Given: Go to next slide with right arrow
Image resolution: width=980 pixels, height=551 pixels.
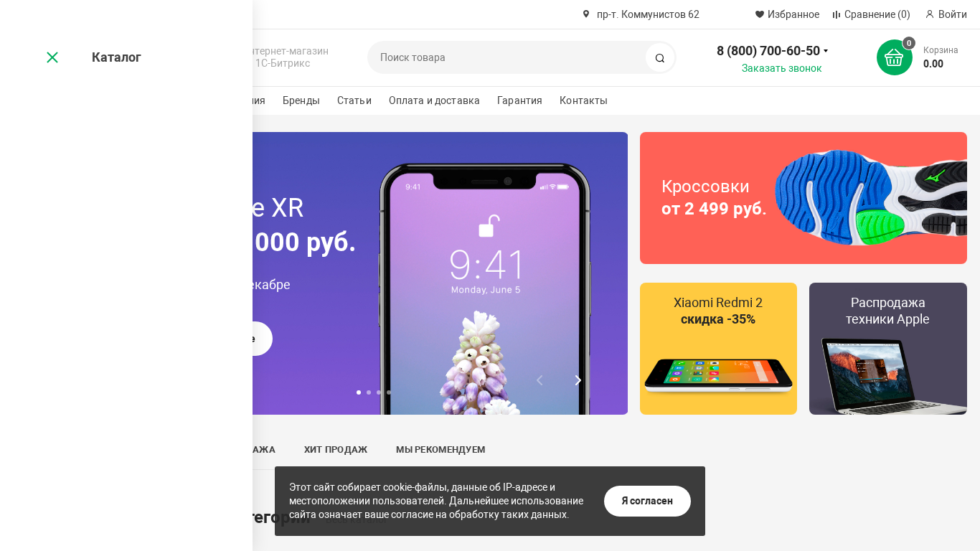Looking at the screenshot, I should [578, 380].
